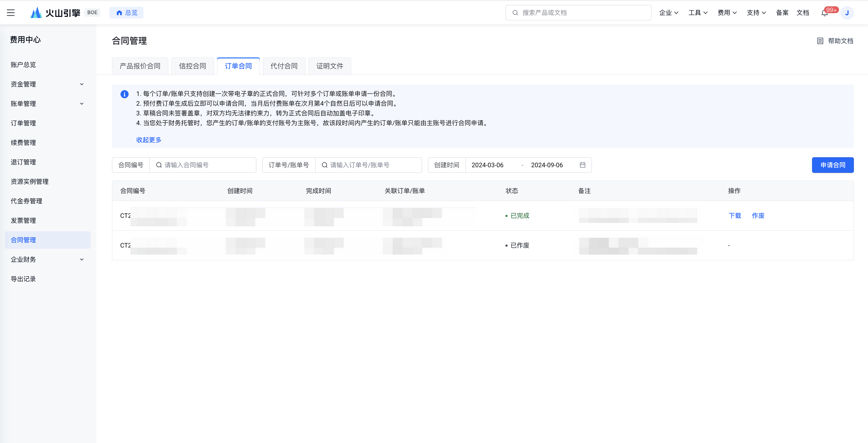Image resolution: width=868 pixels, height=443 pixels.
Task: Click the 创建时间 column header
Action: pos(240,191)
